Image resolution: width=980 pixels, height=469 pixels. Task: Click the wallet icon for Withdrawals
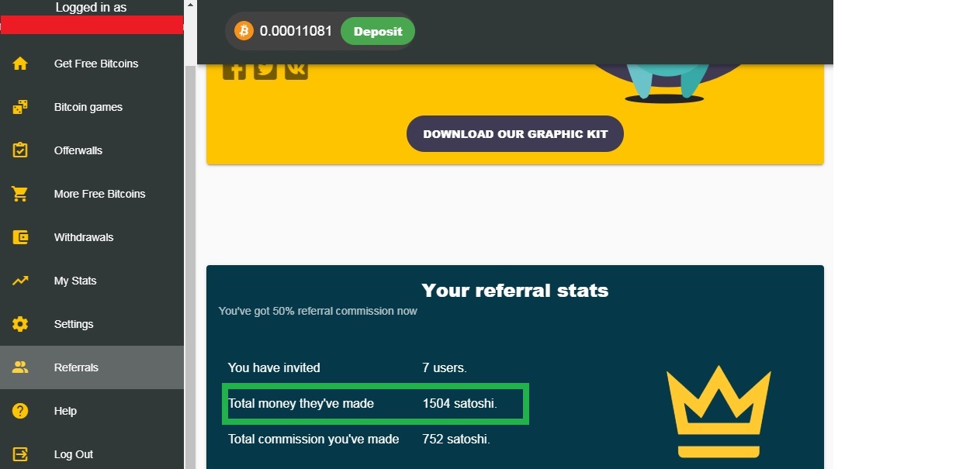click(20, 237)
